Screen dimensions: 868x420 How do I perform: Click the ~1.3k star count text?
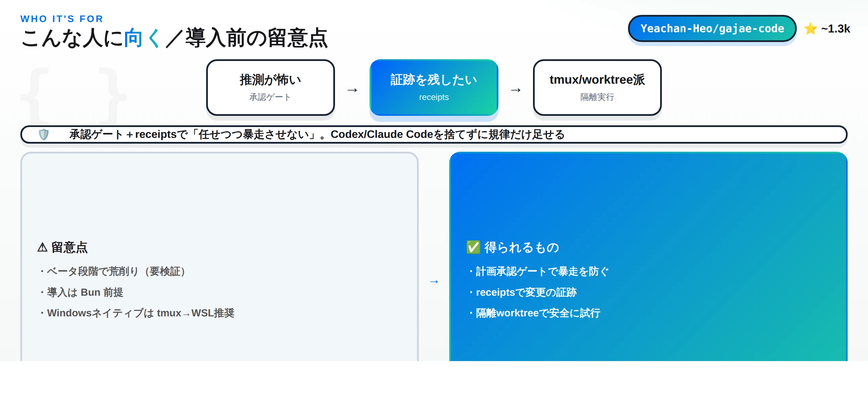[x=835, y=29]
